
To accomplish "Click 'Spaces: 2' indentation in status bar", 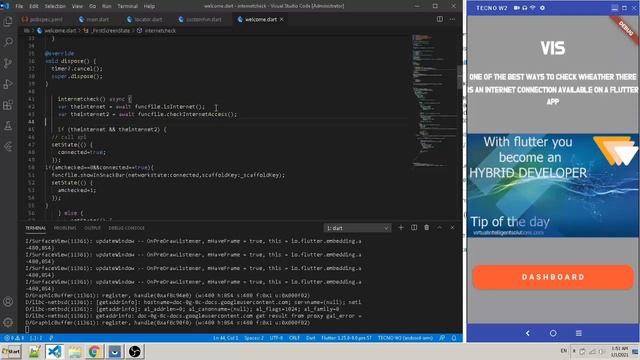I will pyautogui.click(x=254, y=338).
